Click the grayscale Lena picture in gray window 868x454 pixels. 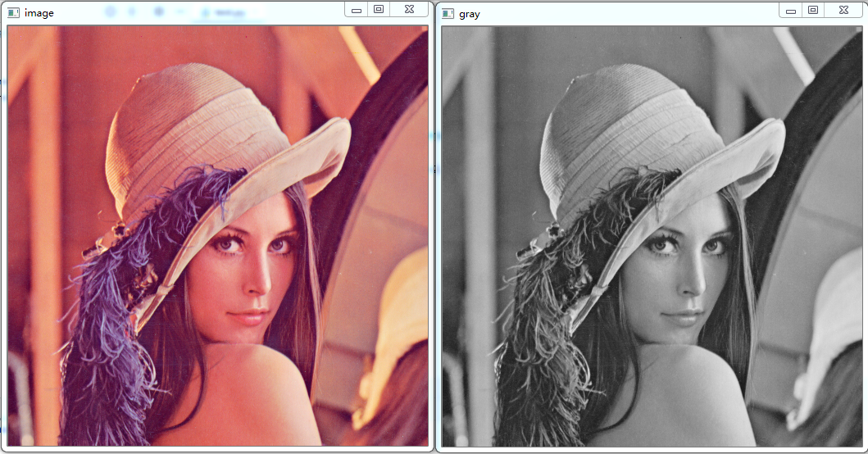click(652, 236)
